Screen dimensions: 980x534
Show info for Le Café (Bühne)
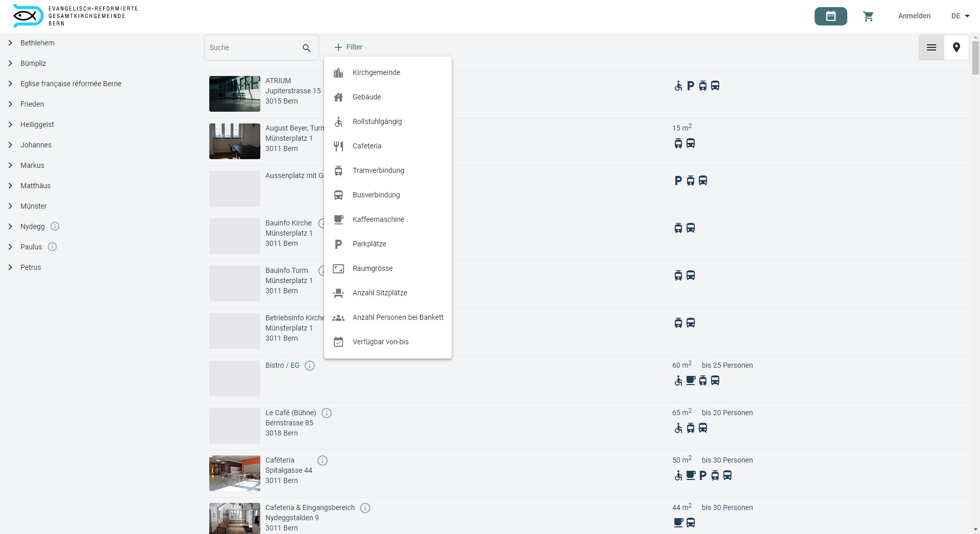(327, 413)
